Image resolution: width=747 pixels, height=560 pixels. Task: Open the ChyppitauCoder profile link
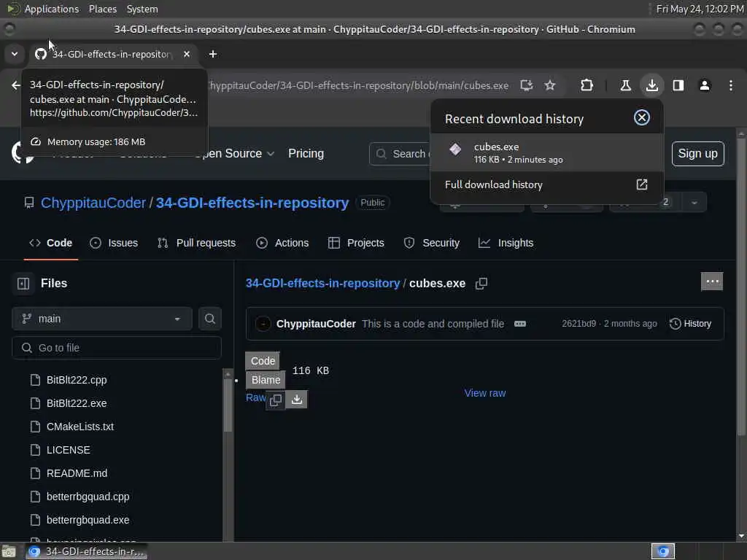(93, 203)
